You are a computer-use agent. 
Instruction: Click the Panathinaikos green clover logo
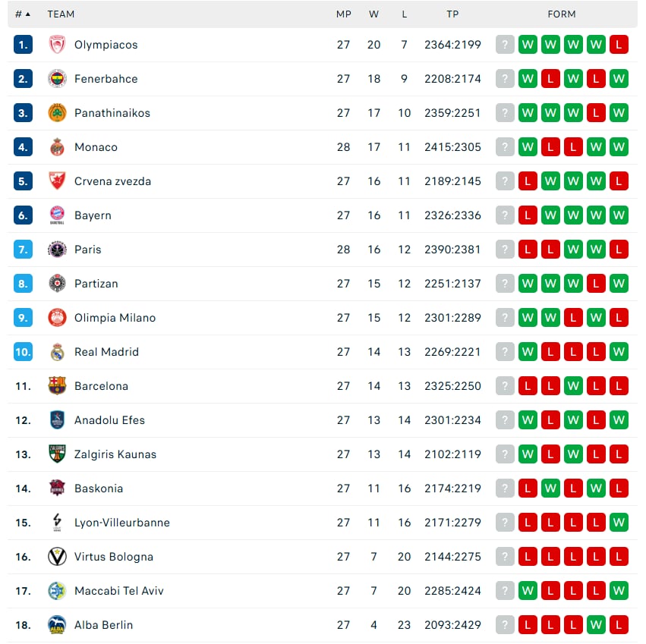coord(57,113)
